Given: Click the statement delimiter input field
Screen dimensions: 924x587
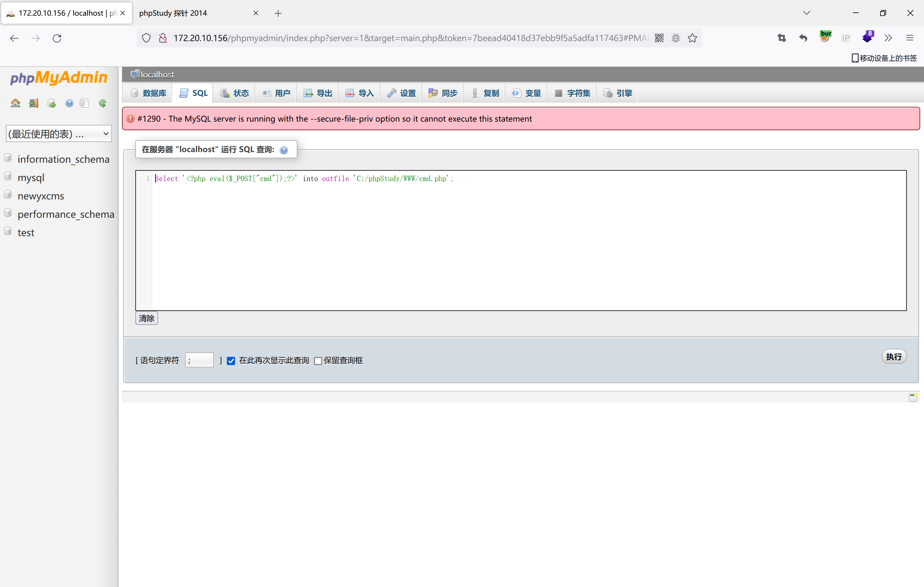Looking at the screenshot, I should [199, 360].
